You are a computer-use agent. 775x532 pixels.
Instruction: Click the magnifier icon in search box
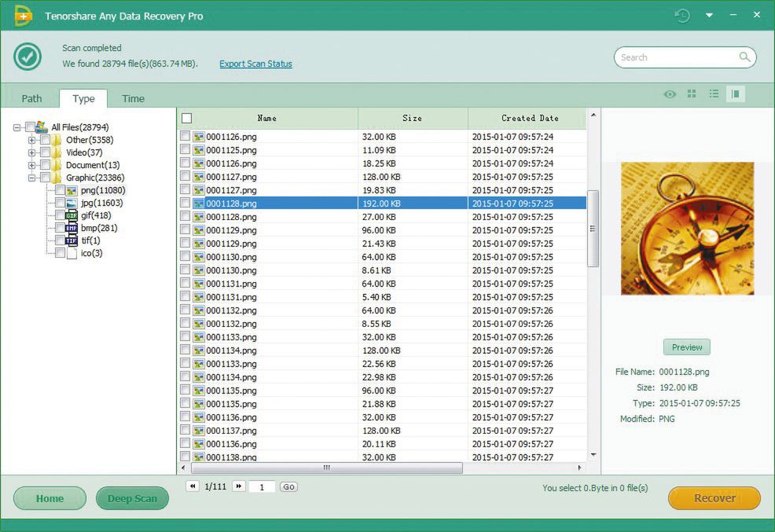pos(744,57)
